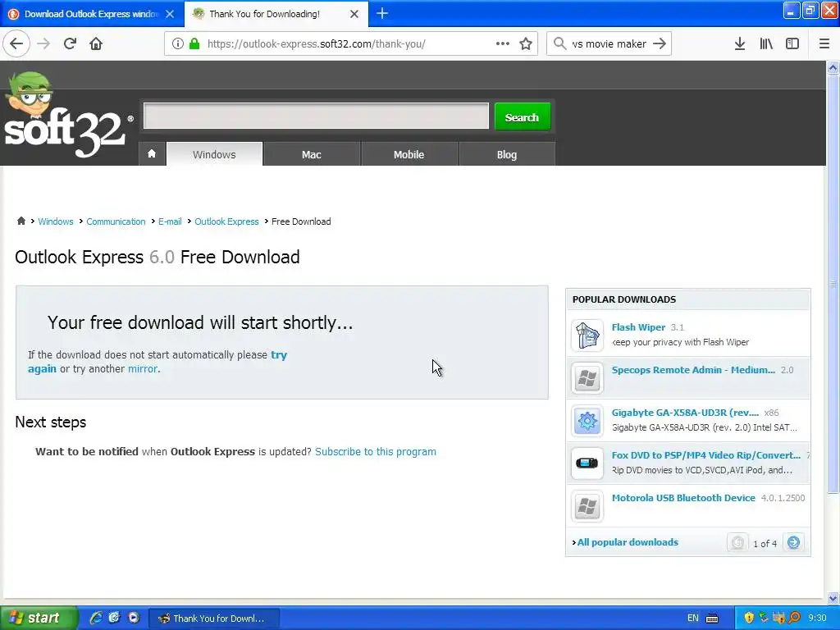Viewport: 840px width, 630px height.
Task: Bookmark this page with the star
Action: [526, 44]
